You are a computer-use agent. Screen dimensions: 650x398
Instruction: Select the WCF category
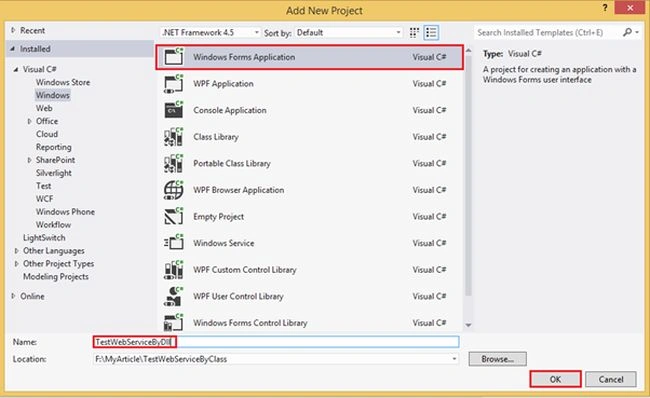pos(44,199)
